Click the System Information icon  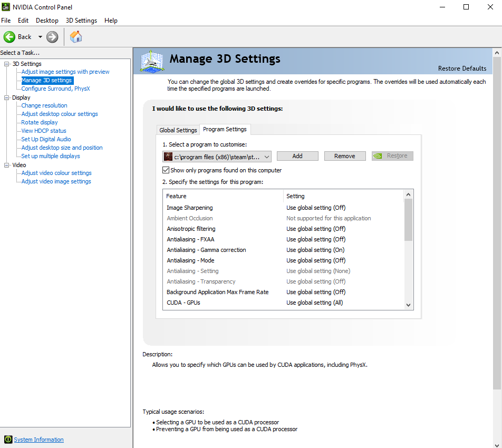pyautogui.click(x=8, y=440)
